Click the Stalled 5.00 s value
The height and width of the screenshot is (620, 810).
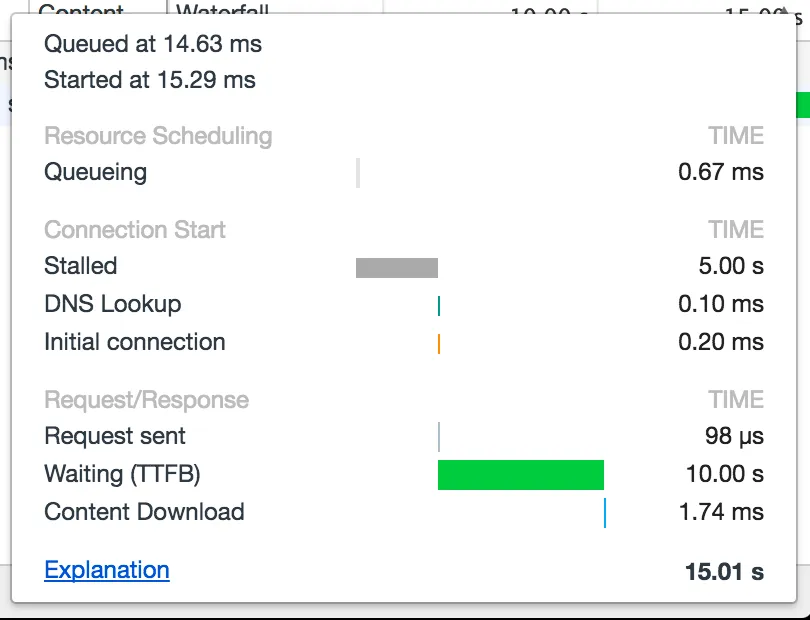pyautogui.click(x=731, y=266)
